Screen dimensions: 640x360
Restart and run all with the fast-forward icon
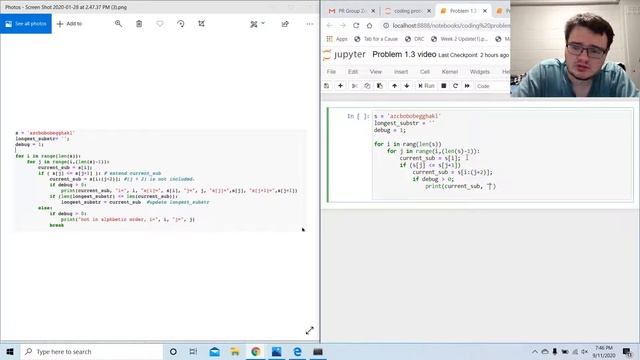(x=467, y=86)
